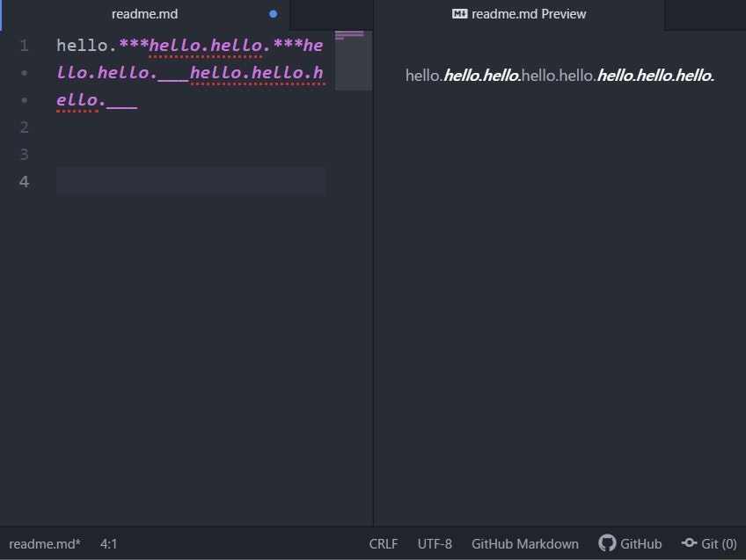This screenshot has width=746, height=560.
Task: Click line number 2 in the gutter
Action: pyautogui.click(x=25, y=127)
